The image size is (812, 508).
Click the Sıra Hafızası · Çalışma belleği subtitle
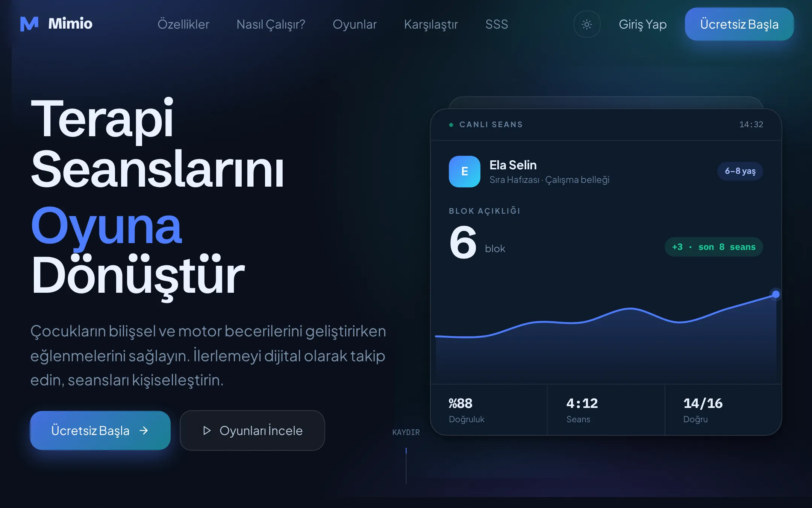click(x=549, y=180)
